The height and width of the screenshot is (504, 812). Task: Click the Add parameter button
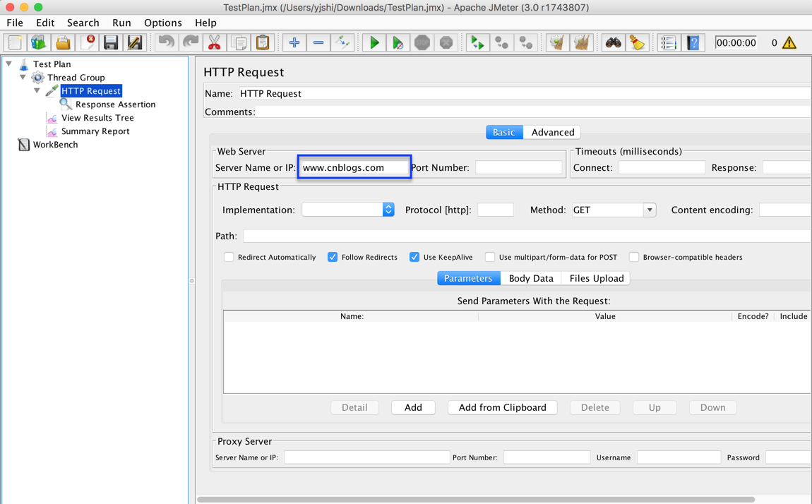(x=413, y=407)
